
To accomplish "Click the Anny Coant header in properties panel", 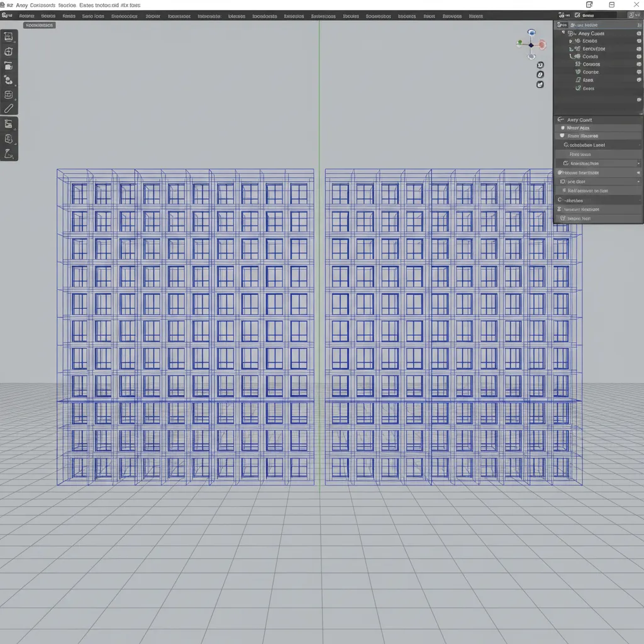I will (599, 120).
